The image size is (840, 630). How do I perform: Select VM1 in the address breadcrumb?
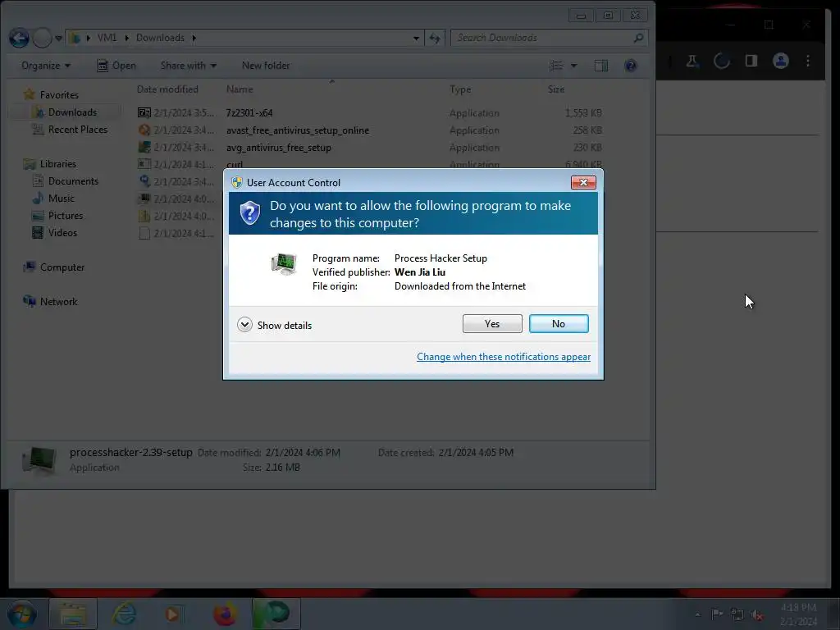[x=107, y=38]
